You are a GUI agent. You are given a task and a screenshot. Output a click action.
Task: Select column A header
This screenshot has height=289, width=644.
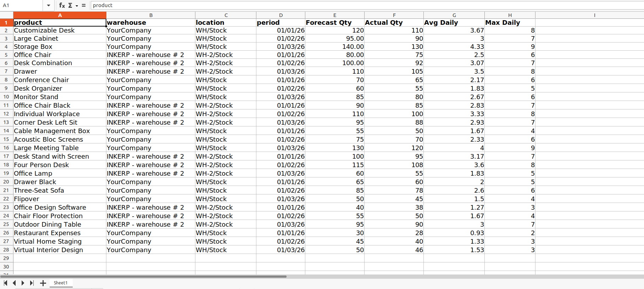[60, 15]
